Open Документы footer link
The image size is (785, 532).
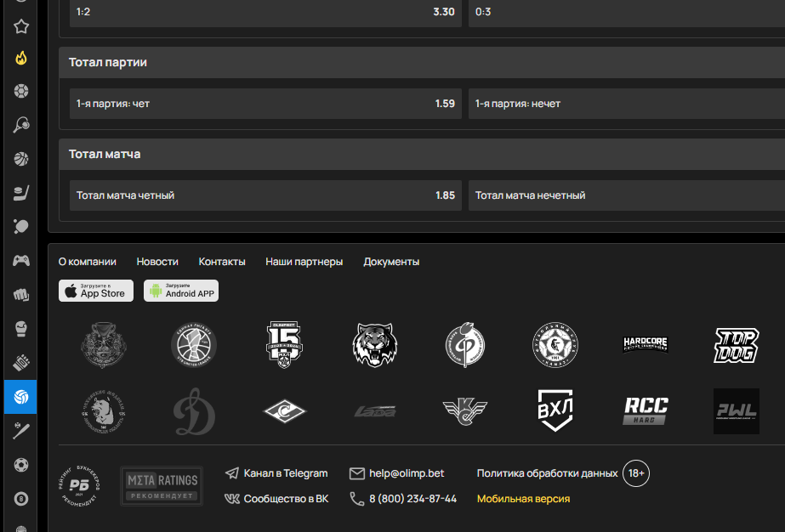(391, 262)
